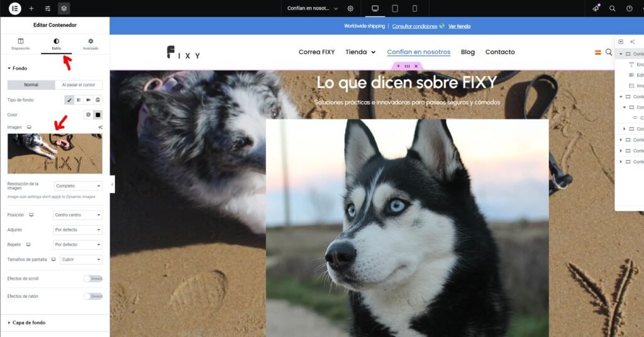The width and height of the screenshot is (644, 337).
Task: Click the global color globe icon
Action: click(x=88, y=114)
